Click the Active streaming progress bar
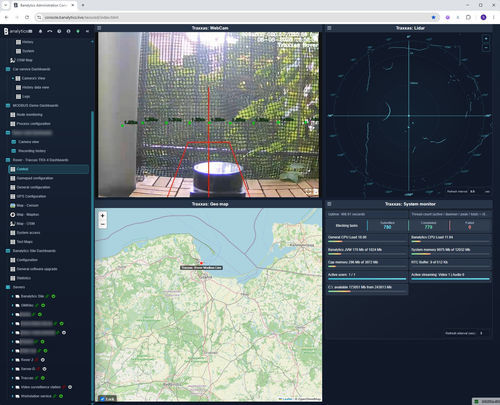The height and width of the screenshot is (405, 500). tap(450, 279)
